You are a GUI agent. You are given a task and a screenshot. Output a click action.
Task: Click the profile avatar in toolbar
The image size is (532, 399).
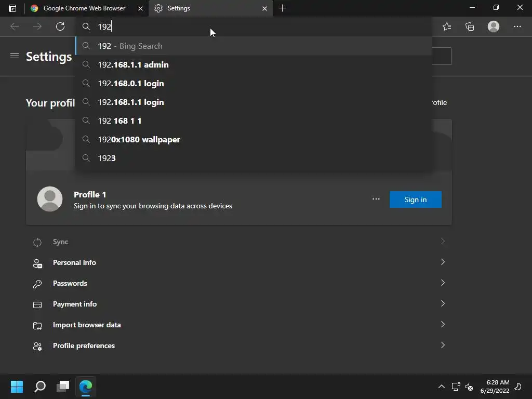(x=494, y=26)
